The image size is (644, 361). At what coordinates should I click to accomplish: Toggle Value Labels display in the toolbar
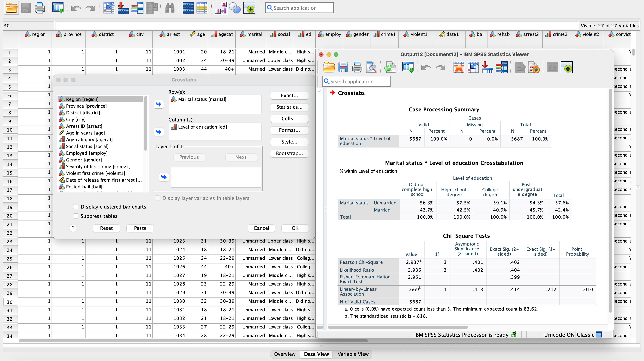point(220,8)
